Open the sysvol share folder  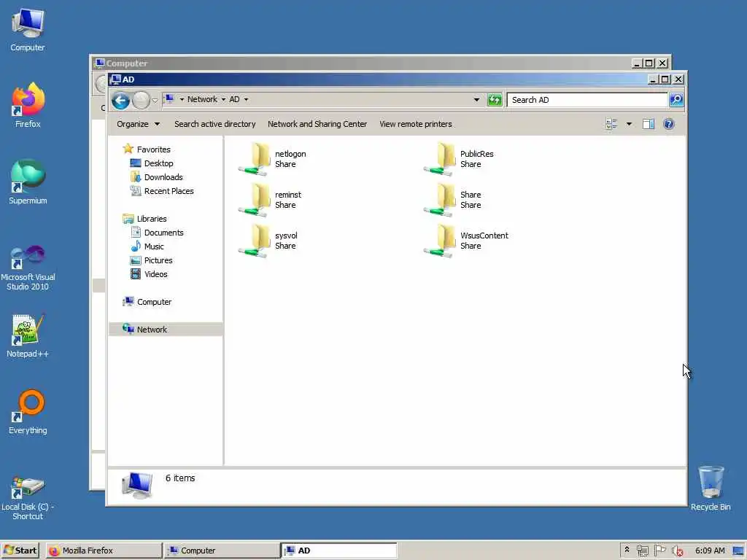268,241
